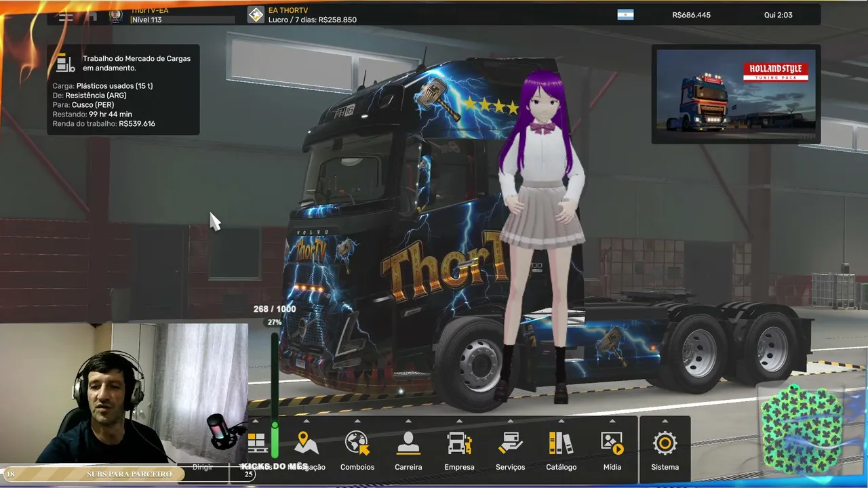Expand the arrow above Catálogo
Screen dimensions: 868x488
pyautogui.click(x=561, y=421)
